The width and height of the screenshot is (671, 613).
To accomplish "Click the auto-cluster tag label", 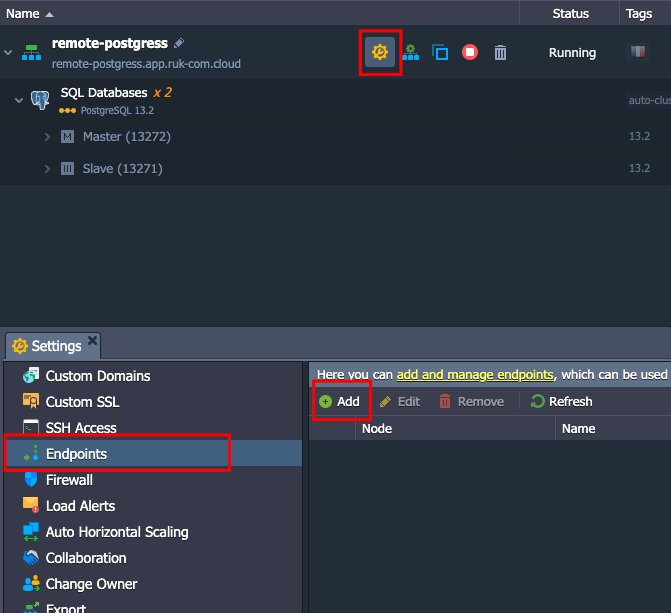I will coord(649,100).
